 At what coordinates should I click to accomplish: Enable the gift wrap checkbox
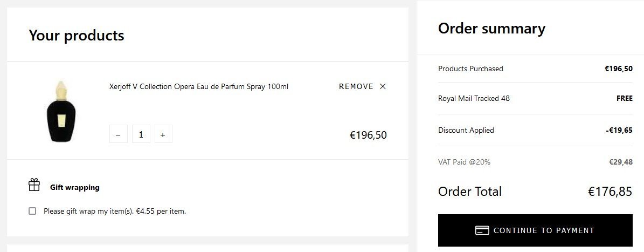[x=32, y=211]
